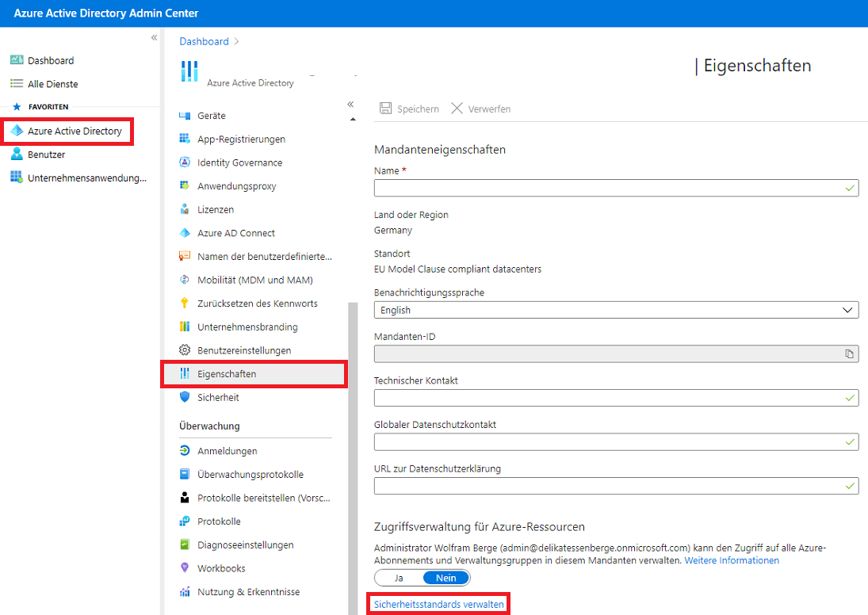This screenshot has height=615, width=868.
Task: Click the Identity Governance icon
Action: pos(185,162)
